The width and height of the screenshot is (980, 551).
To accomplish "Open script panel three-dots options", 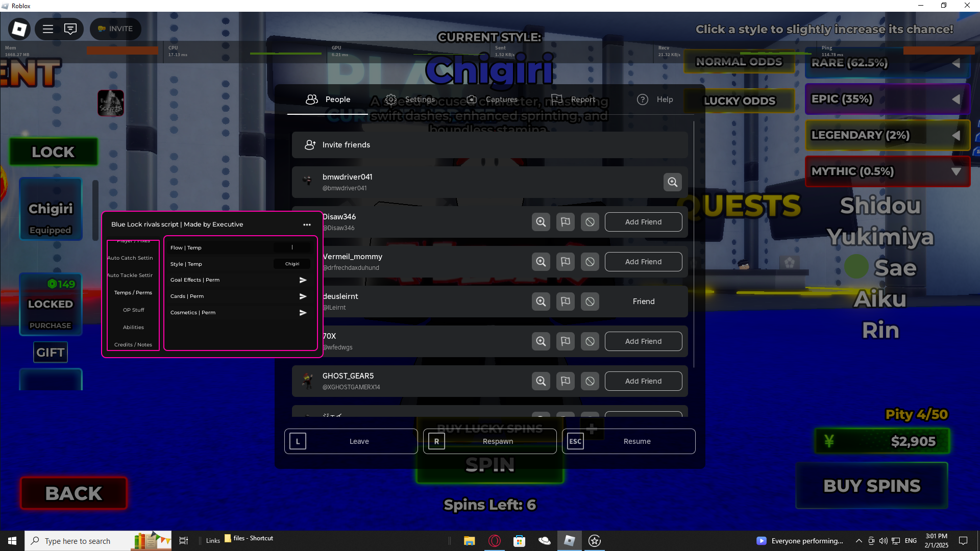I will [x=307, y=224].
